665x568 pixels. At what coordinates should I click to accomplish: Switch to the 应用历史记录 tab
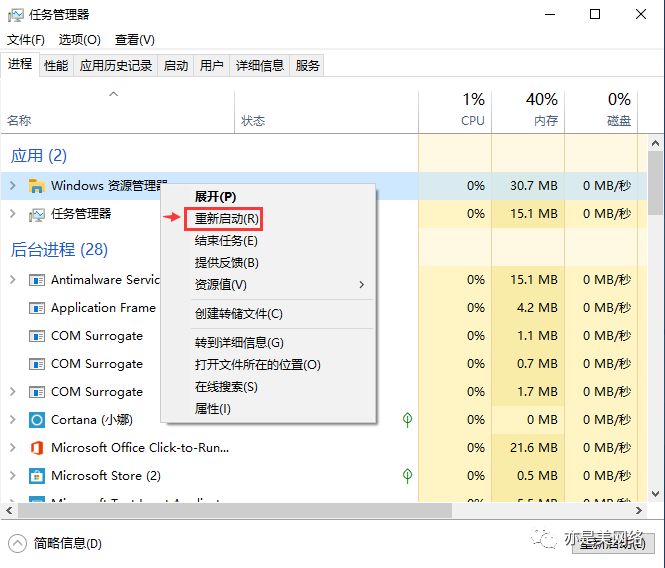115,66
